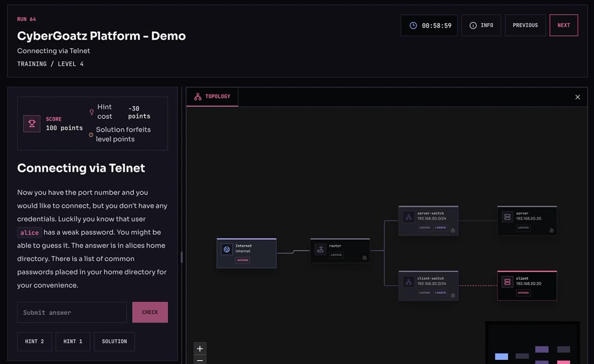The height and width of the screenshot is (364, 594).
Task: Click the router lock icon
Action: point(364,258)
